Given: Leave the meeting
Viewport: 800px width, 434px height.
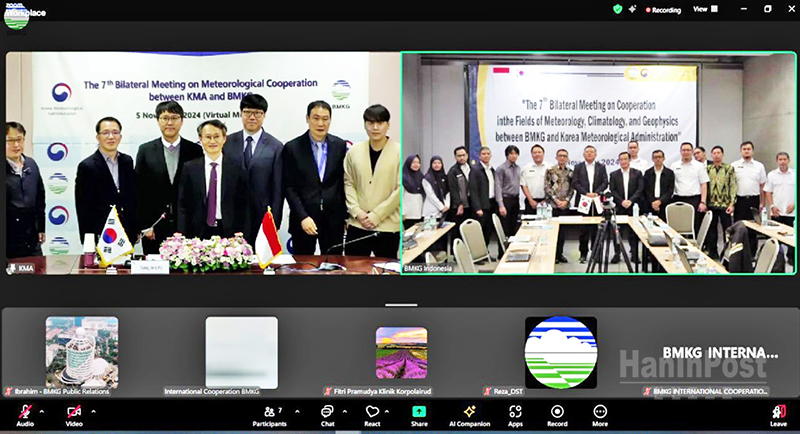Looking at the screenshot, I should tap(778, 414).
